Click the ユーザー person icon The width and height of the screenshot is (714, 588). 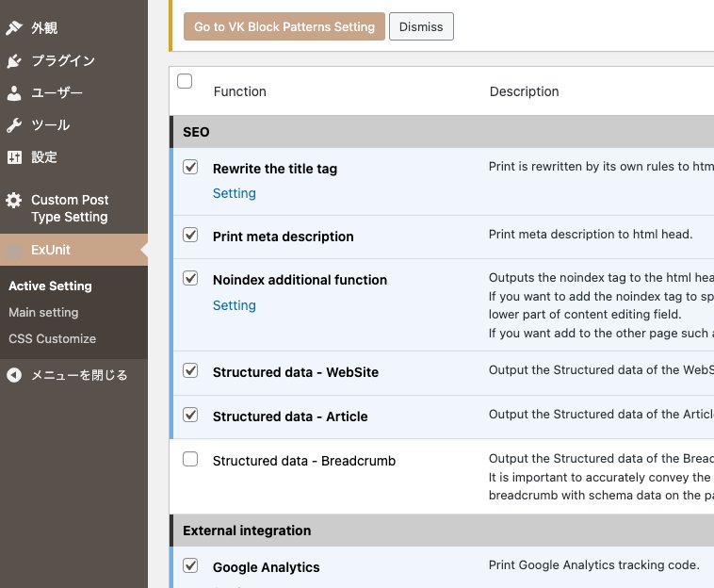tap(14, 93)
